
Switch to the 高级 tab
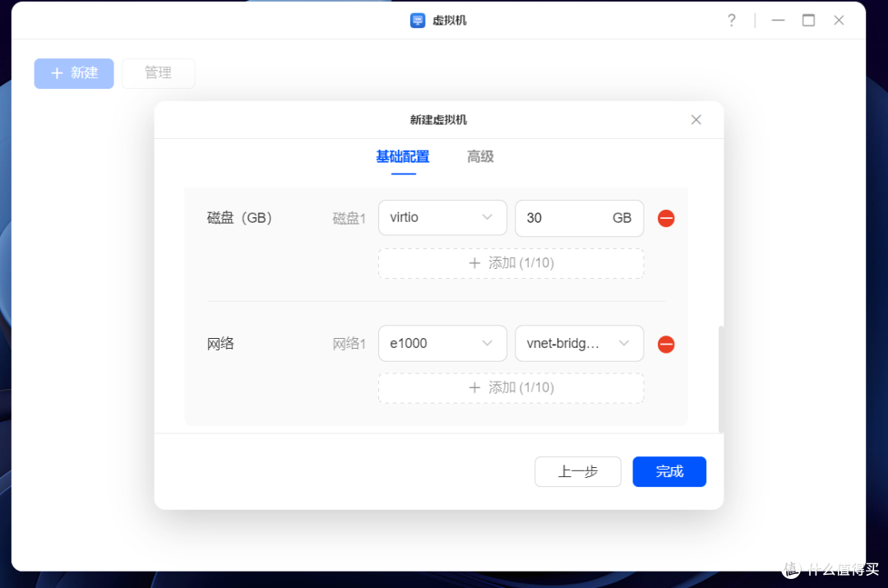(480, 157)
